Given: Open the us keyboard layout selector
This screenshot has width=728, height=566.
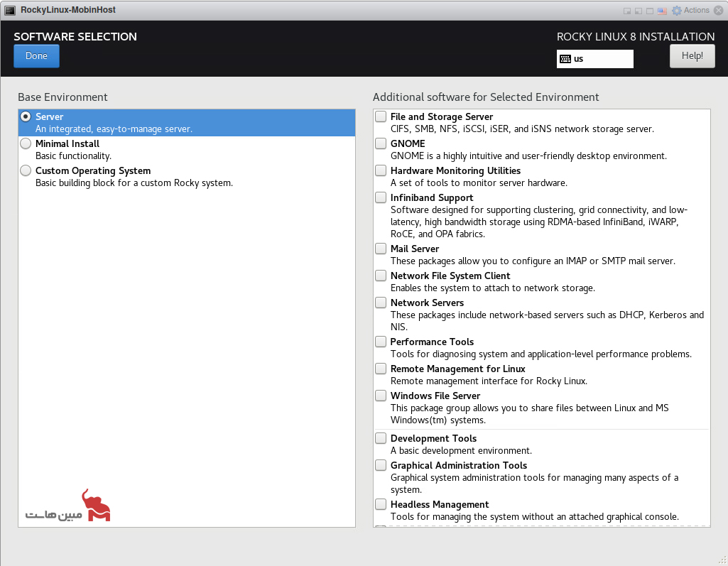Looking at the screenshot, I should (594, 59).
